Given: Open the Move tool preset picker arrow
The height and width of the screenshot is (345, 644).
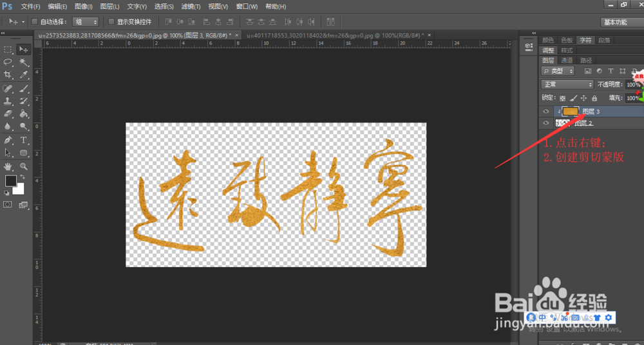Looking at the screenshot, I should coord(23,22).
